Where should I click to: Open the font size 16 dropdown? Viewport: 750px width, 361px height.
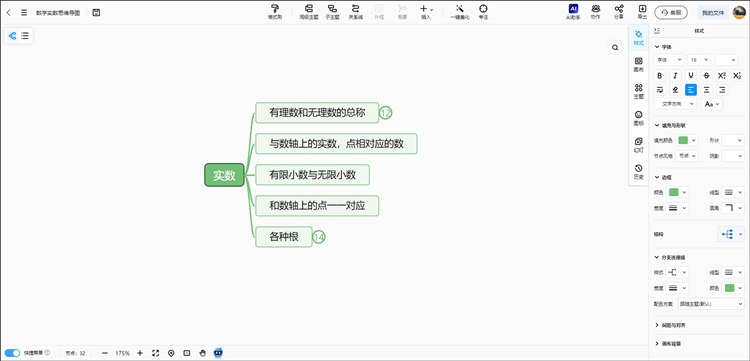[x=699, y=60]
